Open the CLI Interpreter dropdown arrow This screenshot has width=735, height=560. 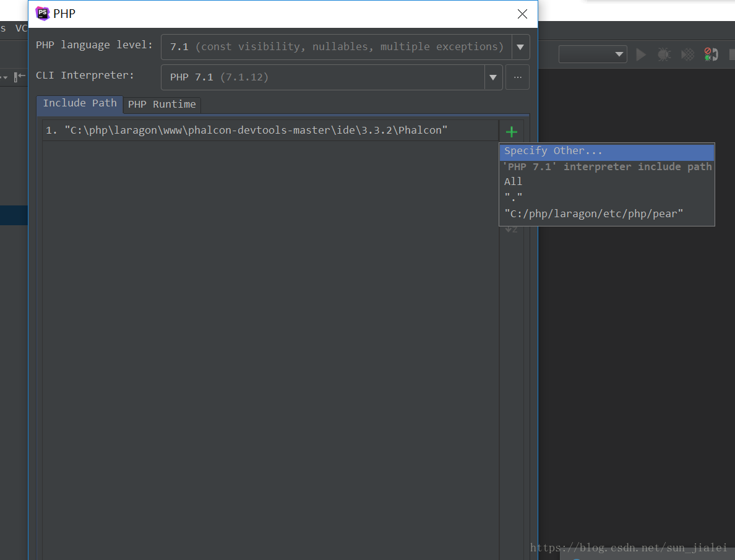(x=493, y=77)
